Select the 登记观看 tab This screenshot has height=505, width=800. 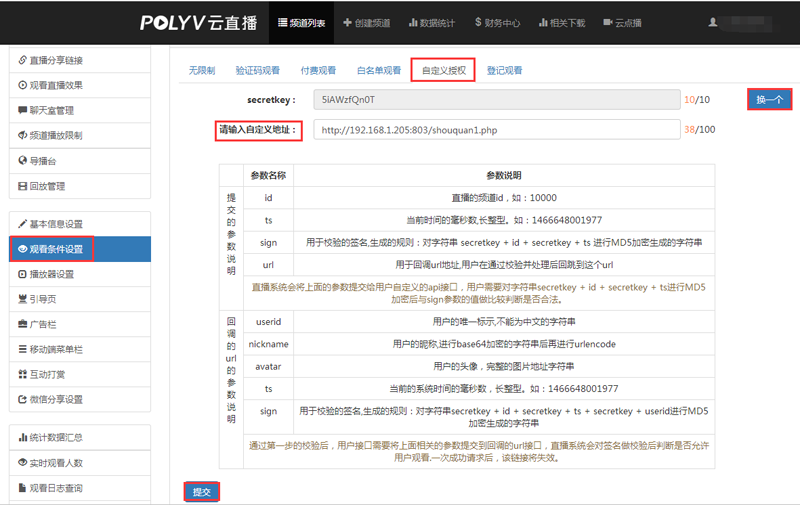point(504,71)
